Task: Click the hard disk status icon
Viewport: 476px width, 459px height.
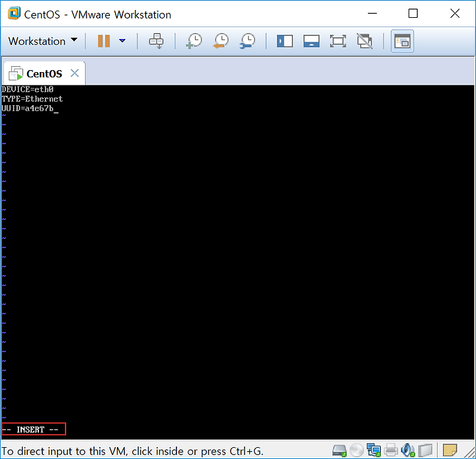Action: pyautogui.click(x=339, y=450)
